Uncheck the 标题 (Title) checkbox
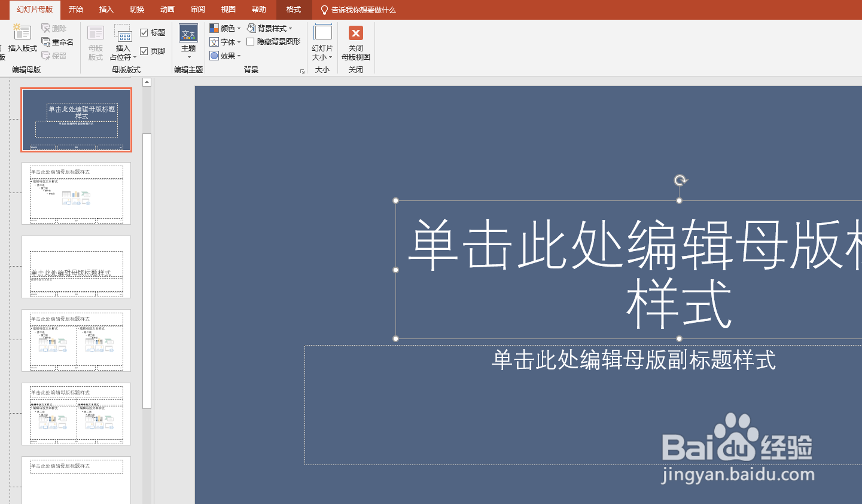862x504 pixels. [x=144, y=32]
